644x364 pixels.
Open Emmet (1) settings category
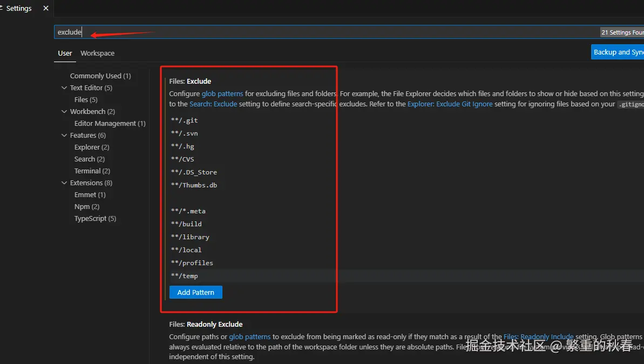pos(90,195)
